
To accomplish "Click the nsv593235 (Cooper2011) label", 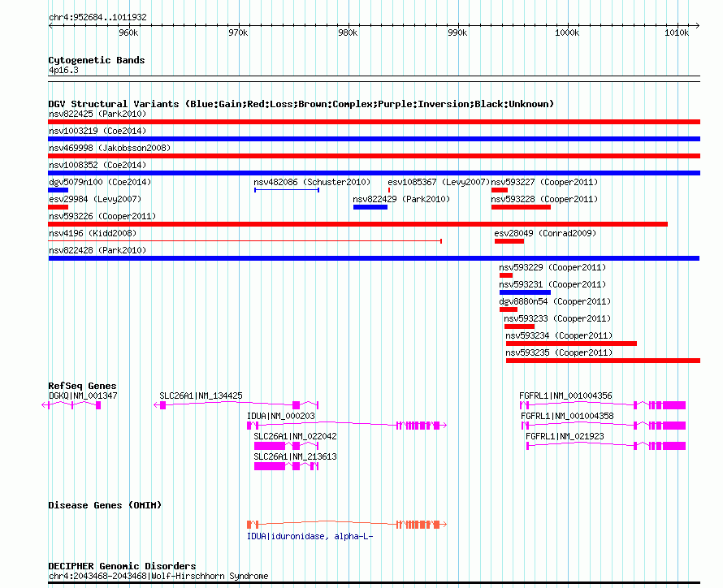I will (x=559, y=352).
